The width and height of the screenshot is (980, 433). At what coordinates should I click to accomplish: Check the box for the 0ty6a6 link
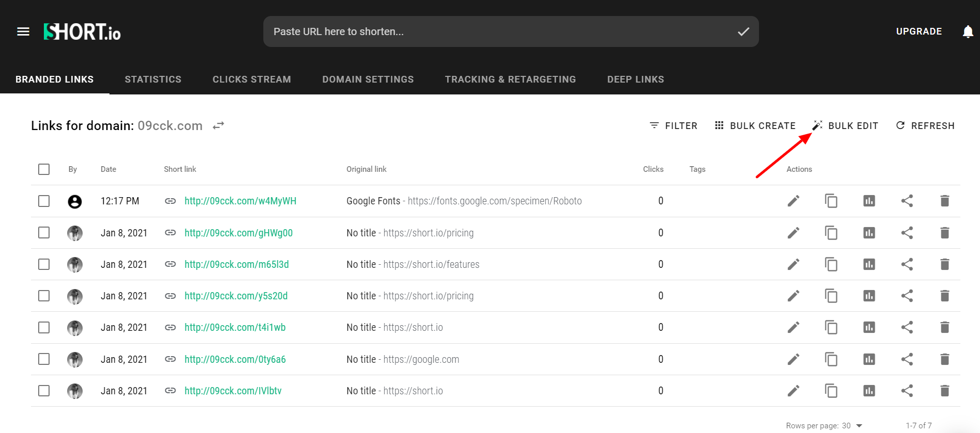[44, 359]
